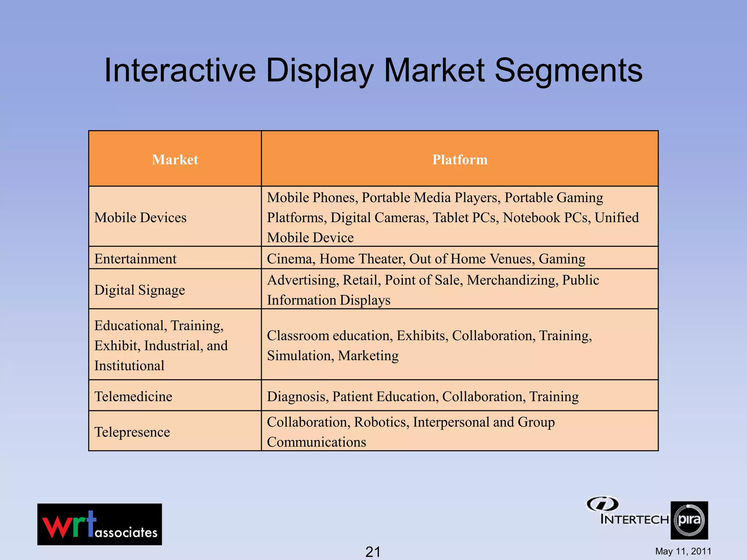
Task: Click the Diagnosis, Patient Education cell
Action: (x=460, y=396)
